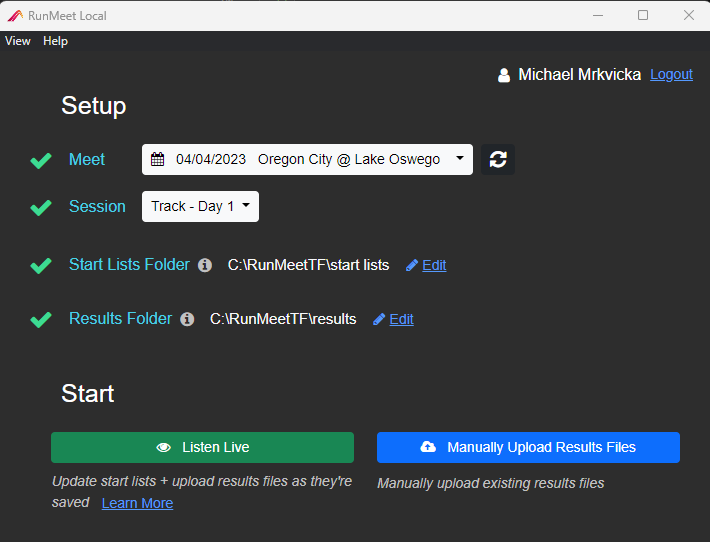Open the Meet dropdown for Oregon City @ Lake Oswego
Image resolution: width=710 pixels, height=542 pixels.
pyautogui.click(x=307, y=159)
